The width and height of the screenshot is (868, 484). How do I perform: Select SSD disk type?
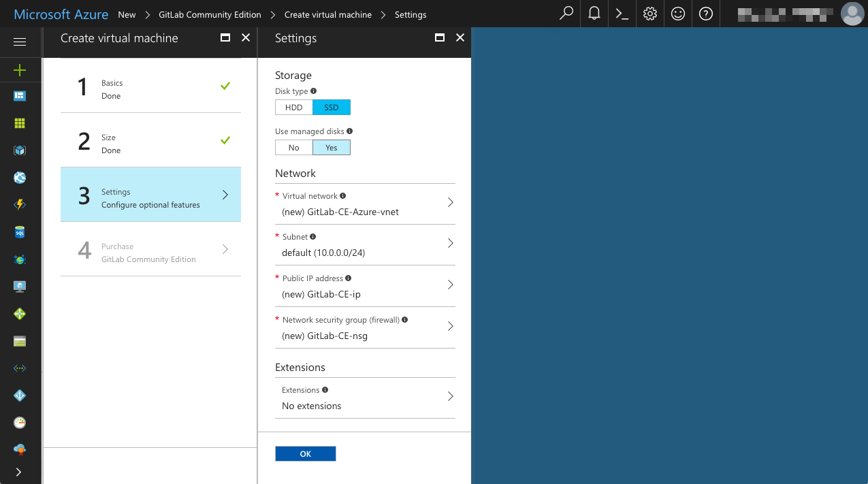point(332,107)
